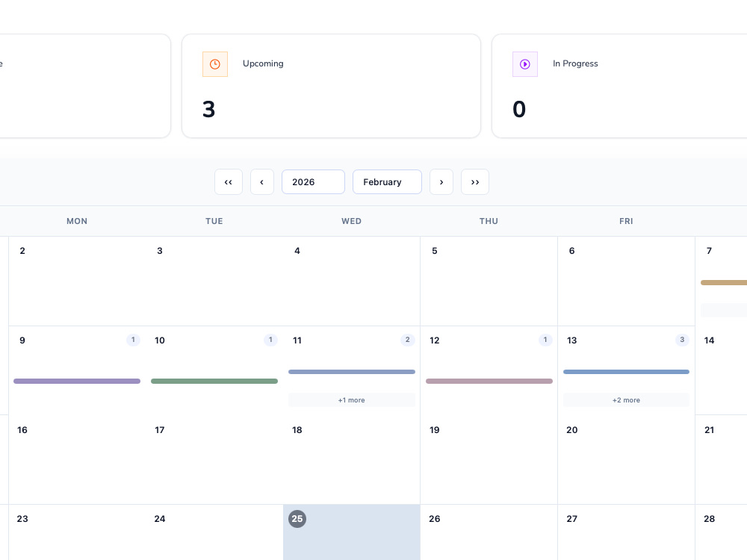Image resolution: width=747 pixels, height=560 pixels.
Task: Select date 6 in the calendar
Action: (x=571, y=251)
